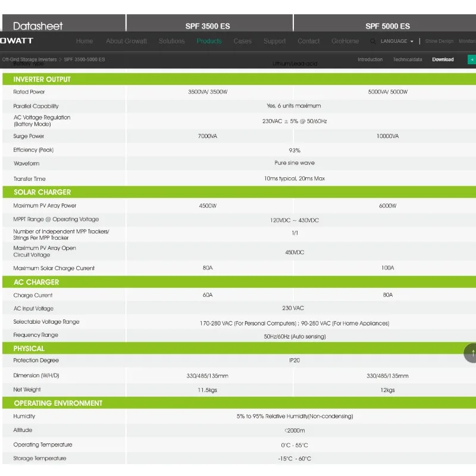Viewport: 476px width, 476px height.
Task: Click the scroll-to-top arrow button
Action: point(472,353)
